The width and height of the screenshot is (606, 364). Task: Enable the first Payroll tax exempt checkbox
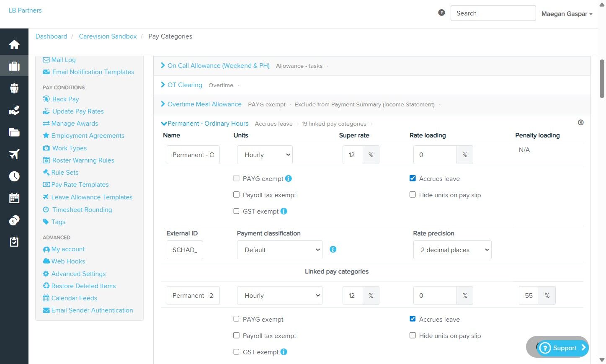point(237,195)
